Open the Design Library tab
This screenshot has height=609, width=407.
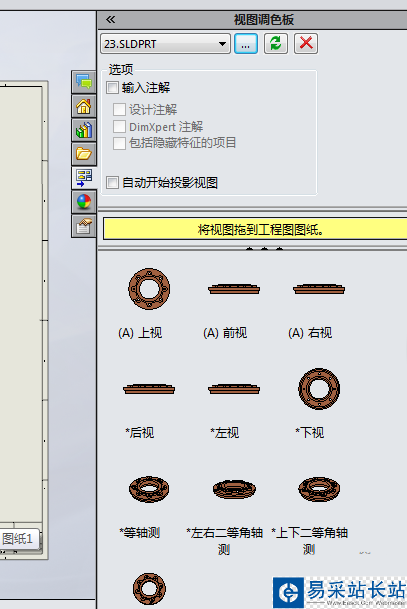click(x=84, y=130)
